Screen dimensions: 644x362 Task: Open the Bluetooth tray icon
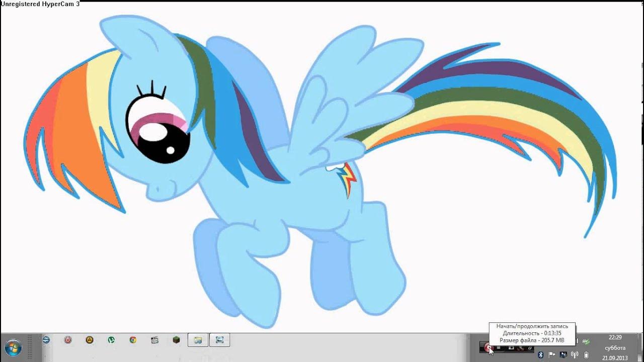pos(540,355)
